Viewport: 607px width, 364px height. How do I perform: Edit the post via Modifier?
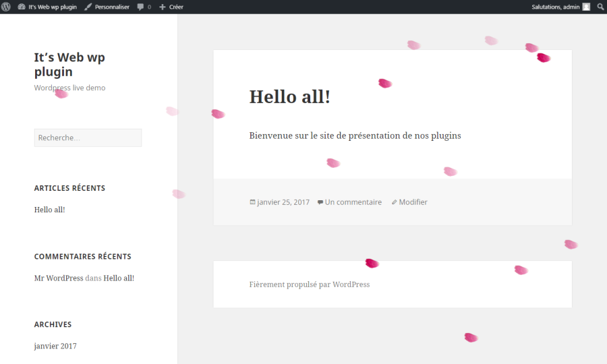(x=413, y=202)
